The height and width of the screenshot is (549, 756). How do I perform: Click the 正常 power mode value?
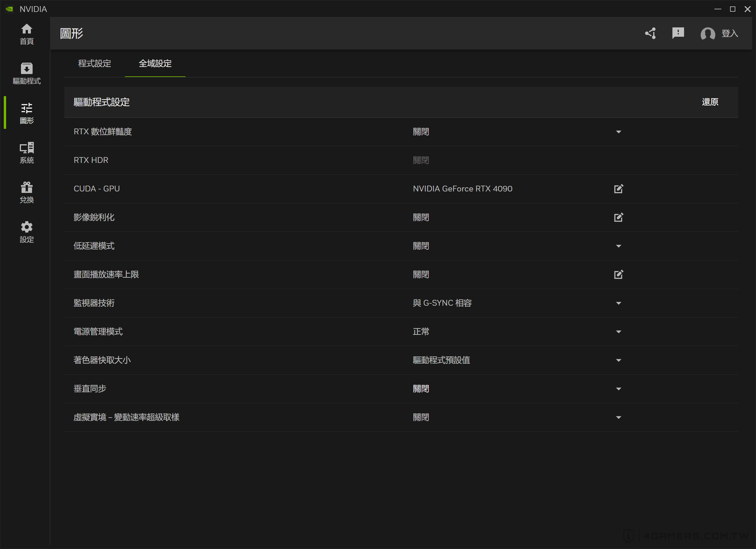[x=421, y=332]
